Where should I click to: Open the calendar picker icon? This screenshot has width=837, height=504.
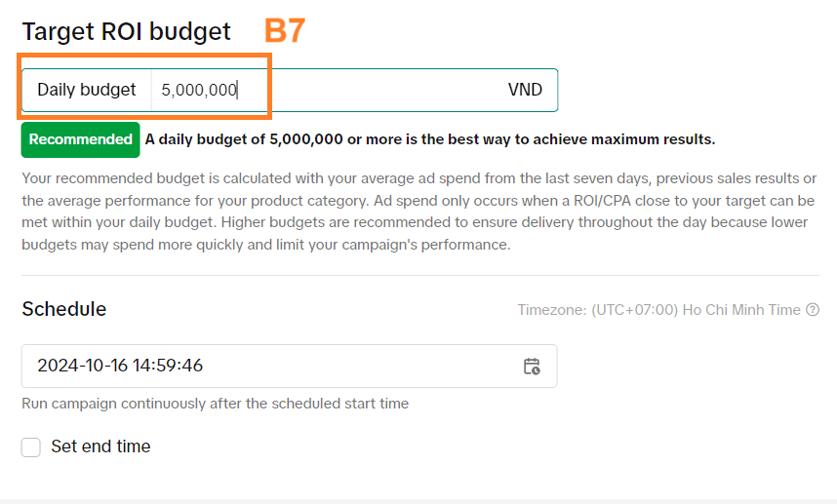(532, 367)
